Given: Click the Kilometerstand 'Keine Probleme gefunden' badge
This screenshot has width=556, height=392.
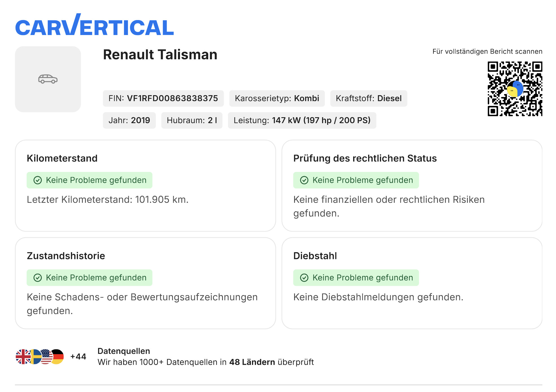Looking at the screenshot, I should (x=89, y=180).
